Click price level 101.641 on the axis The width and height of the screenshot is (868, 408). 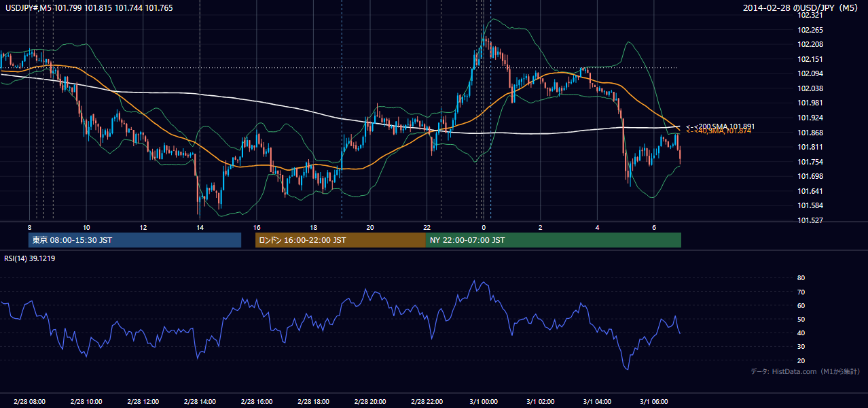coord(810,191)
